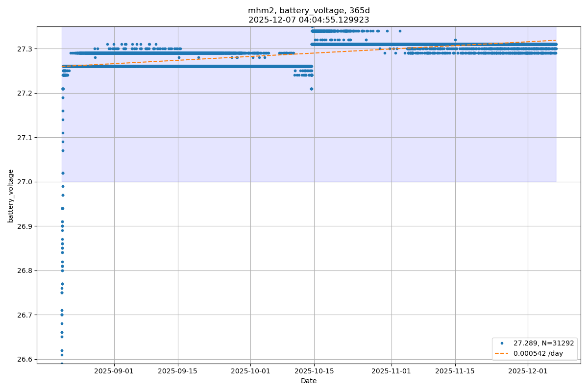The width and height of the screenshot is (588, 392).
Task: Click the 2025-11-15 date tick label
Action: (x=455, y=371)
